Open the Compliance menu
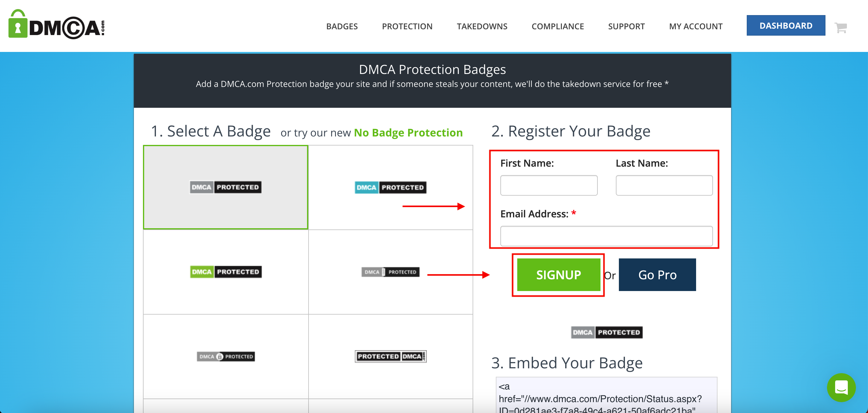 point(558,26)
